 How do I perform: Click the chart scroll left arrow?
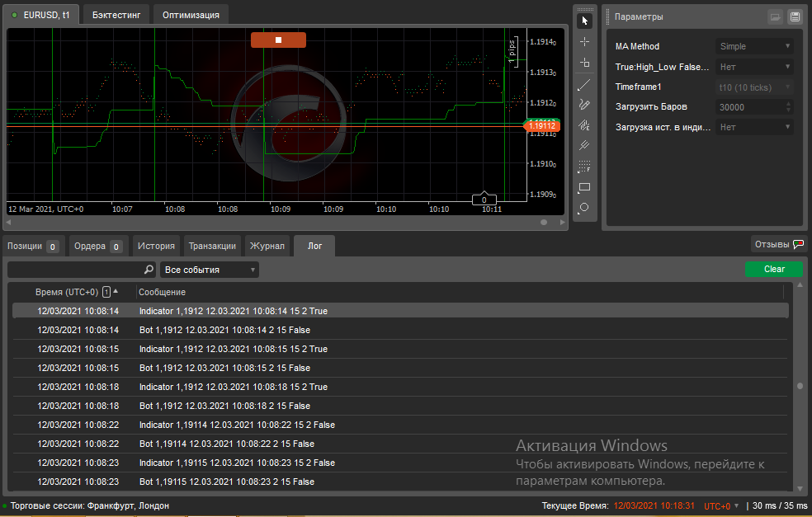[x=9, y=222]
